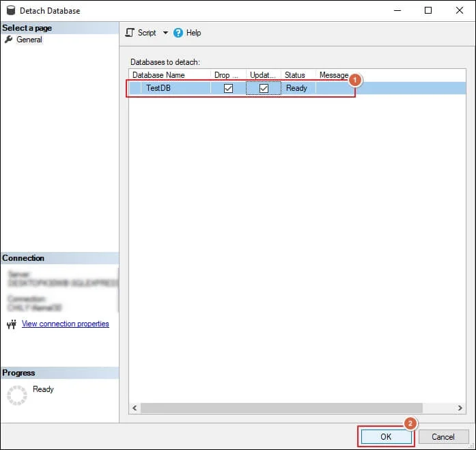The height and width of the screenshot is (450, 476).
Task: Click the Updat... column header
Action: point(263,75)
